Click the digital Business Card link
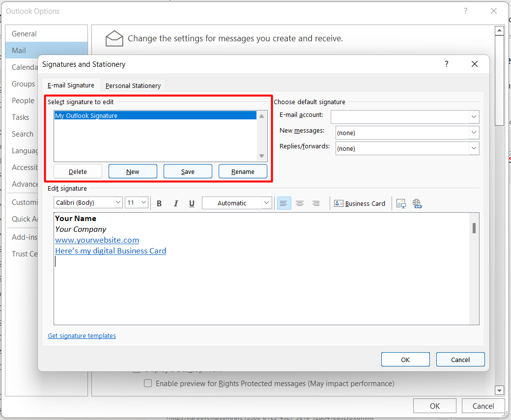 pos(111,251)
